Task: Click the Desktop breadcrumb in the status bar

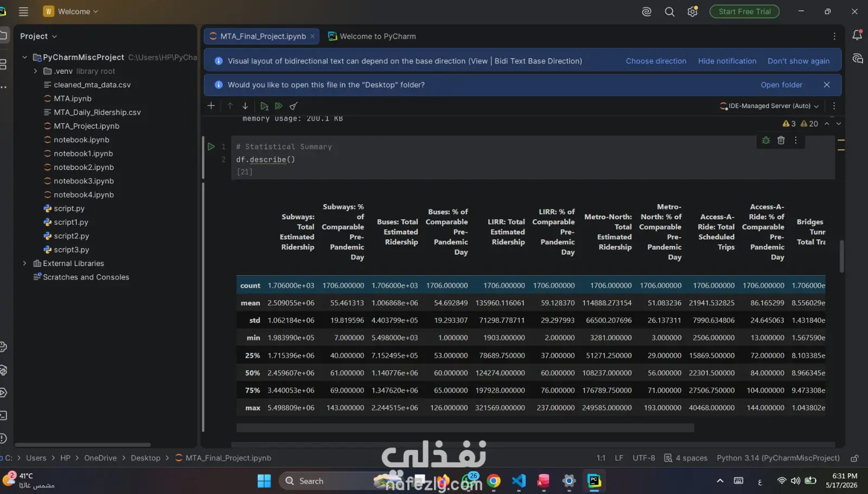Action: point(145,458)
